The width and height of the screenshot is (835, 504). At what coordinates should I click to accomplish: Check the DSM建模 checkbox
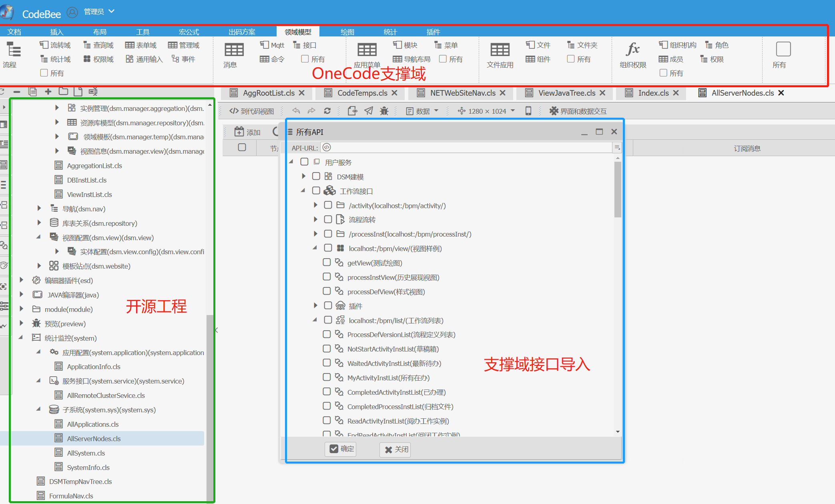coord(316,176)
